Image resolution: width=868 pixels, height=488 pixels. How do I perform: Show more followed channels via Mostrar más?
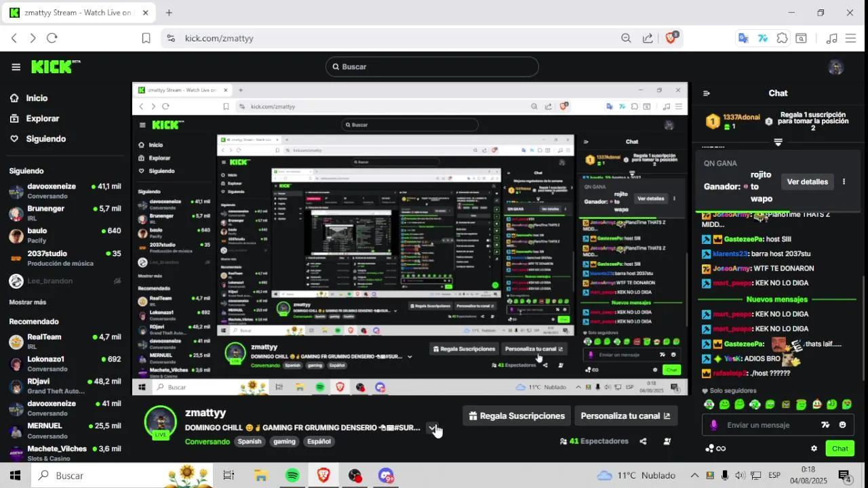pos(28,302)
